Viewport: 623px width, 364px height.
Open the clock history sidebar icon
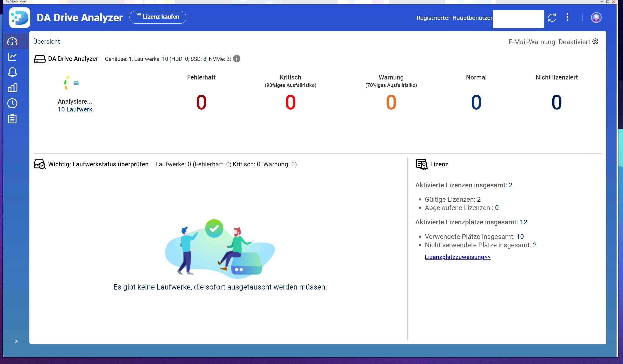click(x=12, y=103)
